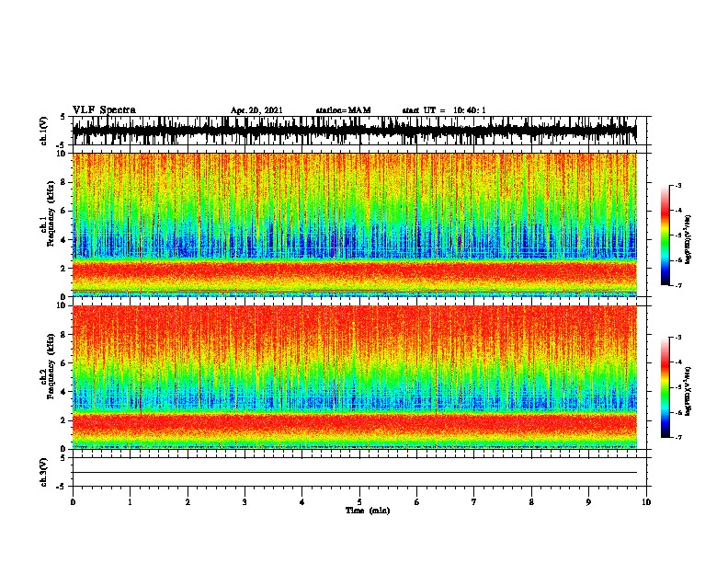This screenshot has height=563, width=728.
Task: Click the "VLF Spectra" plot title
Action: (104, 109)
